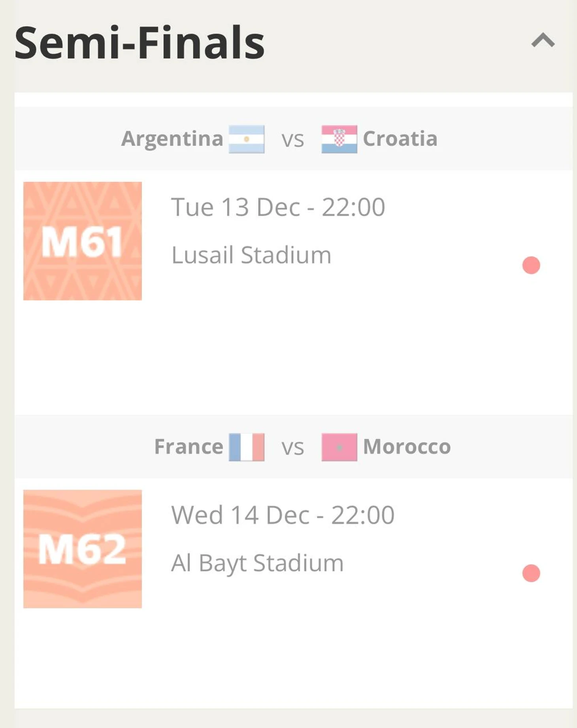This screenshot has width=577, height=728.
Task: Collapse the Semi-Finals section chevron
Action: tap(543, 40)
